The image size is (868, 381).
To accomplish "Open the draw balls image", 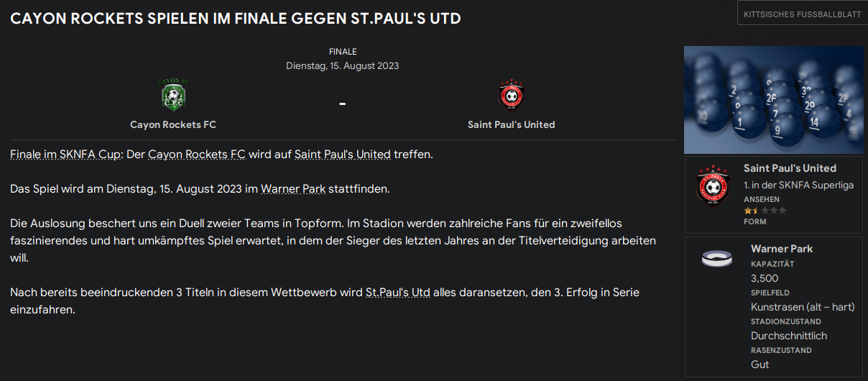I will [x=773, y=98].
